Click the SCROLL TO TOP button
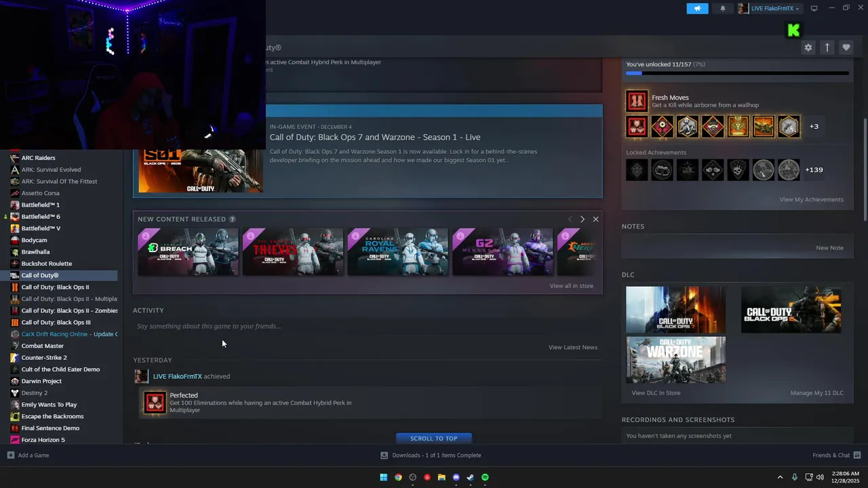Image resolution: width=868 pixels, height=488 pixels. [x=434, y=439]
